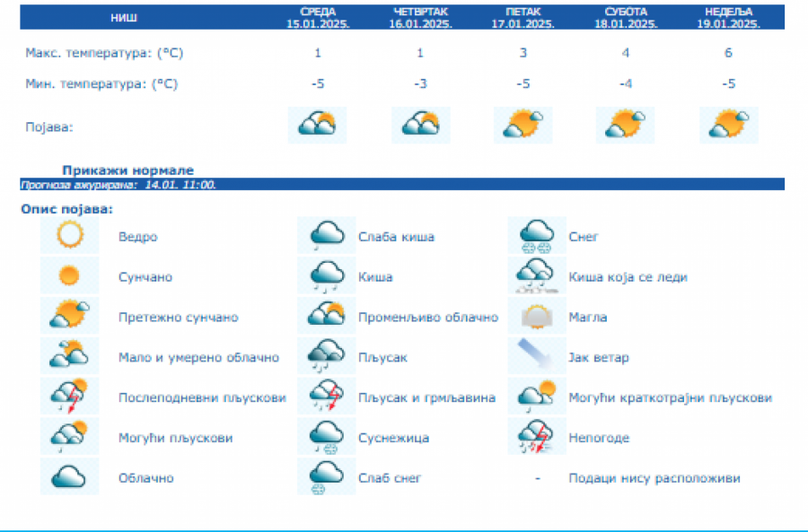The image size is (808, 532).
Task: Click the Прикажи нормале link
Action: click(x=127, y=170)
